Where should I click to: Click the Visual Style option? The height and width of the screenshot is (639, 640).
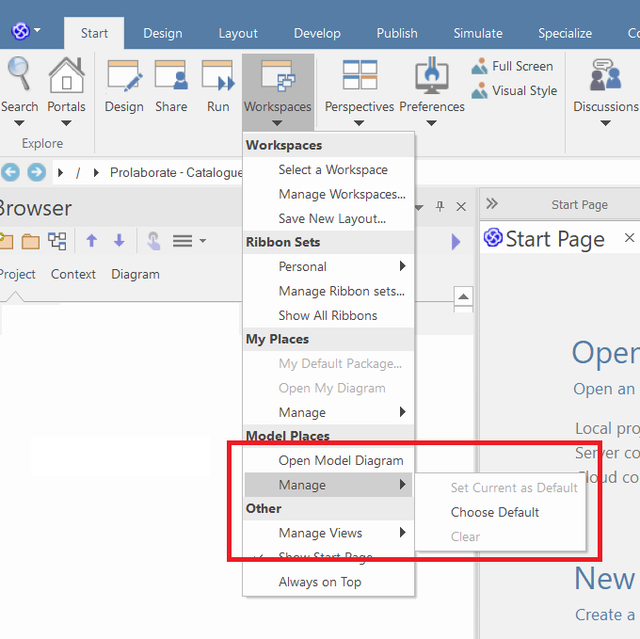point(514,91)
